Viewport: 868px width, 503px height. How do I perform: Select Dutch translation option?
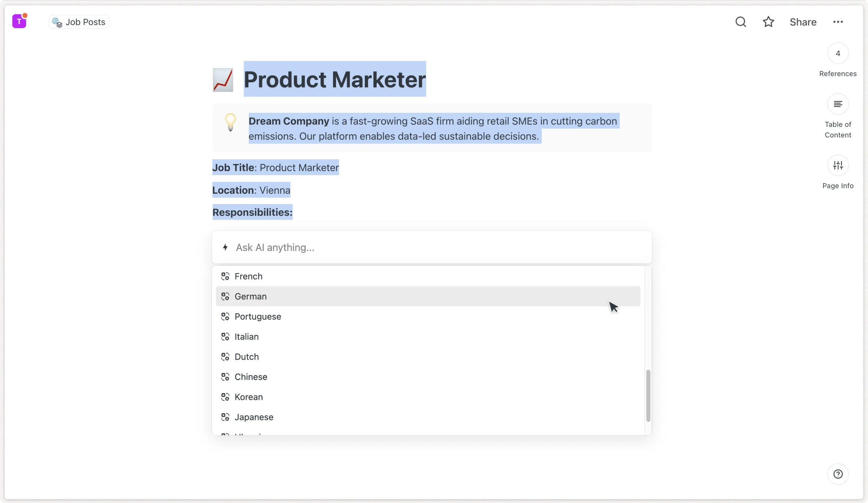pyautogui.click(x=247, y=357)
